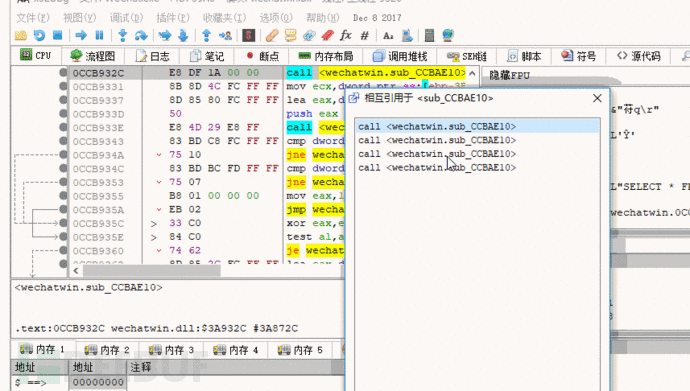Stop debugging with the blue square icon
This screenshot has height=391, width=690.
tap(57, 35)
